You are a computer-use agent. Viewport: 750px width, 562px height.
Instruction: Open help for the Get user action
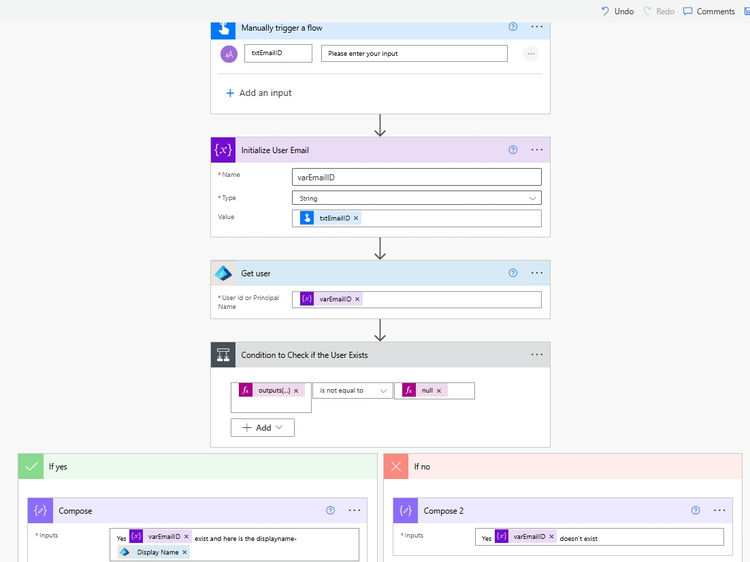coord(513,273)
